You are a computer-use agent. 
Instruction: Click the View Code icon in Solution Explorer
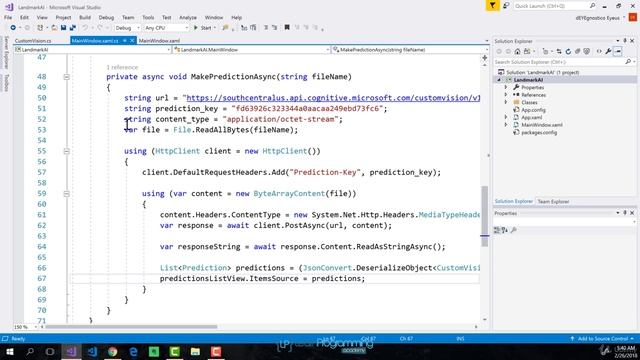[x=599, y=51]
